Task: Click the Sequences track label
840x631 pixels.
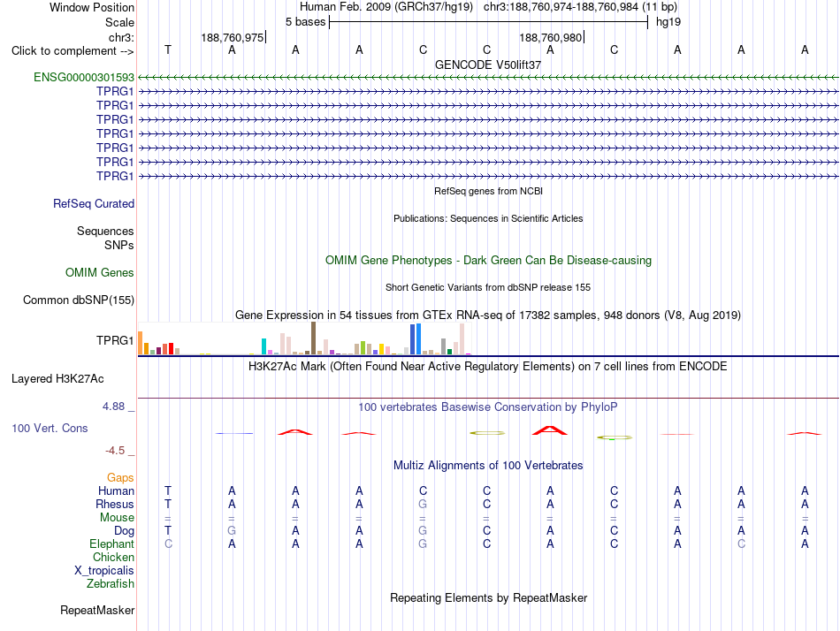Action: (105, 231)
